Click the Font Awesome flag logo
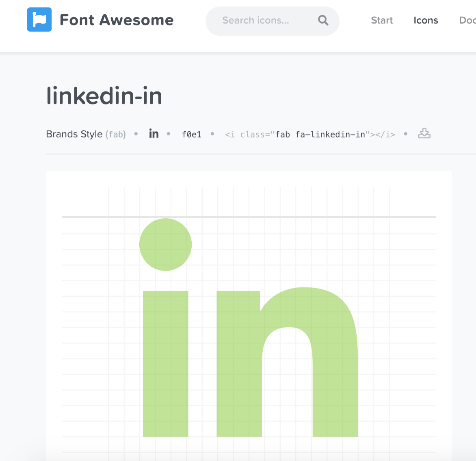Viewport: 476px width, 461px height. tap(39, 20)
